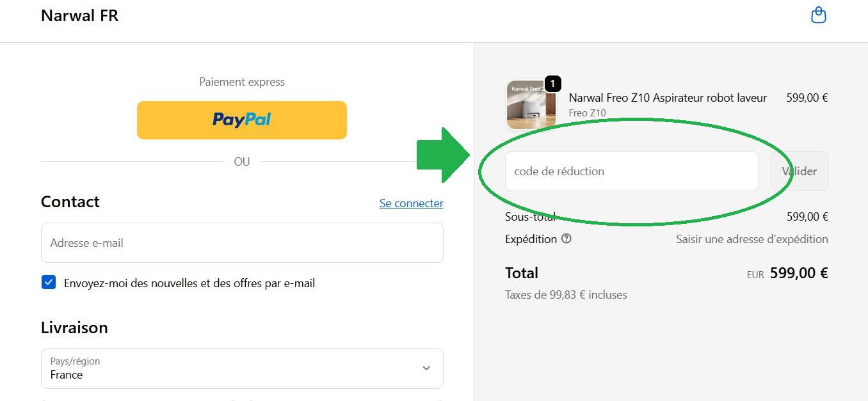Click the bold Total amount 599,00 €

point(798,273)
